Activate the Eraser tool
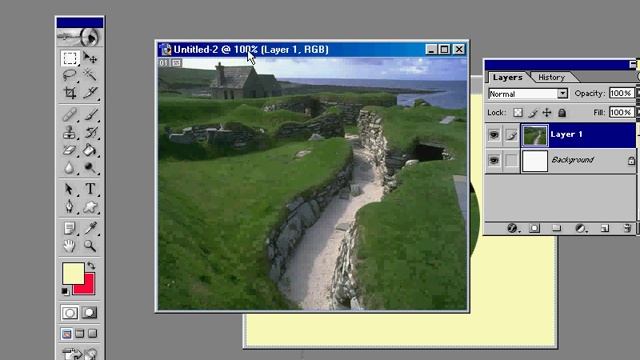 (x=70, y=150)
